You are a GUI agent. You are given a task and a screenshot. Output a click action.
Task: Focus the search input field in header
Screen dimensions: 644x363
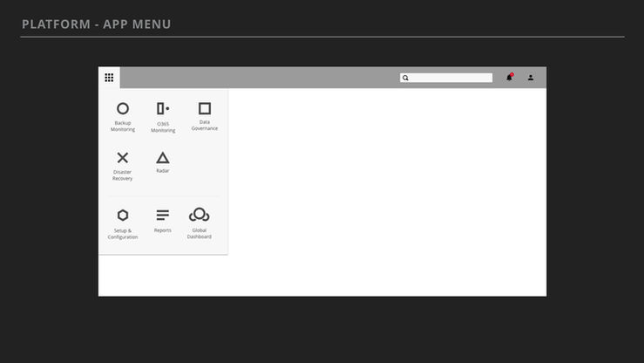(446, 78)
